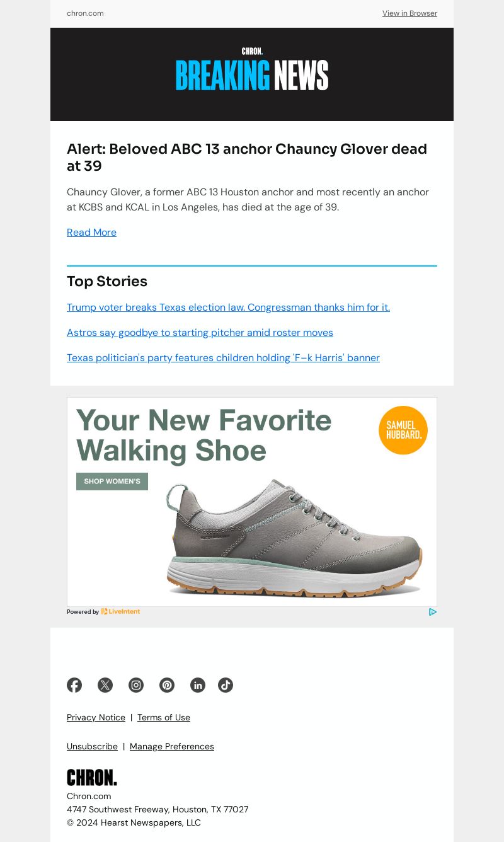Open the Instagram social icon
Viewport: 504px width, 842px height.
[x=136, y=685]
